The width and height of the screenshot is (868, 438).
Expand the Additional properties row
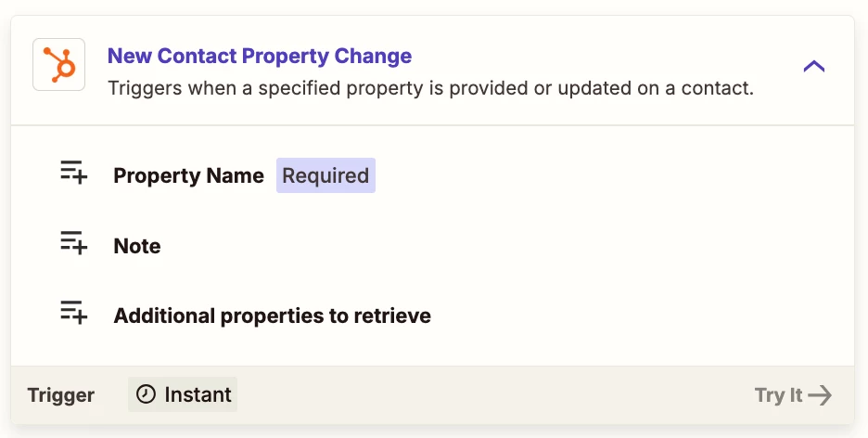tap(432, 316)
